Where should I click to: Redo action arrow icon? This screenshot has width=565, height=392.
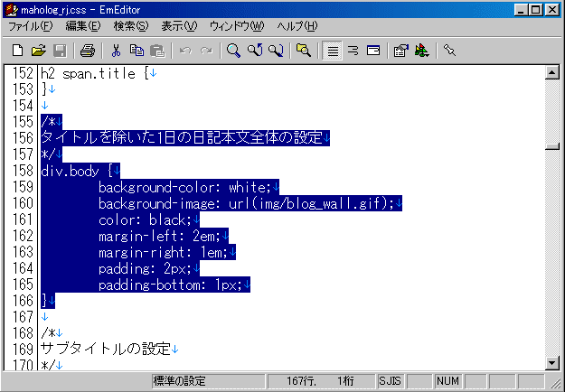206,51
